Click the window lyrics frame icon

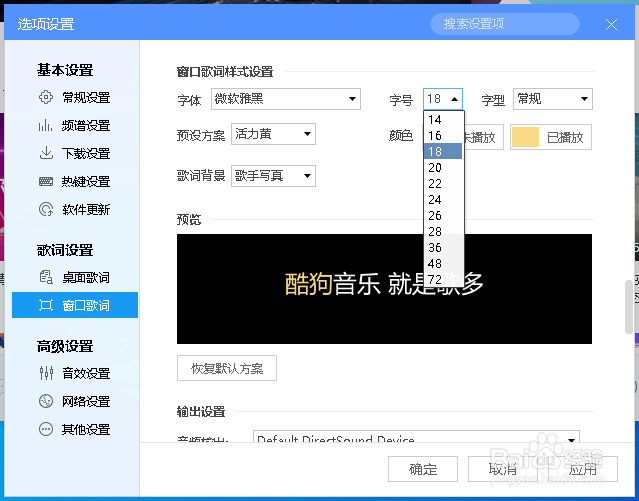point(46,305)
